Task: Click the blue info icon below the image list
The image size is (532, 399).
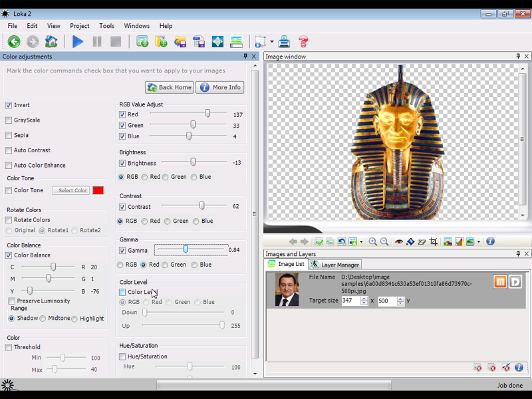Action: coord(519,367)
